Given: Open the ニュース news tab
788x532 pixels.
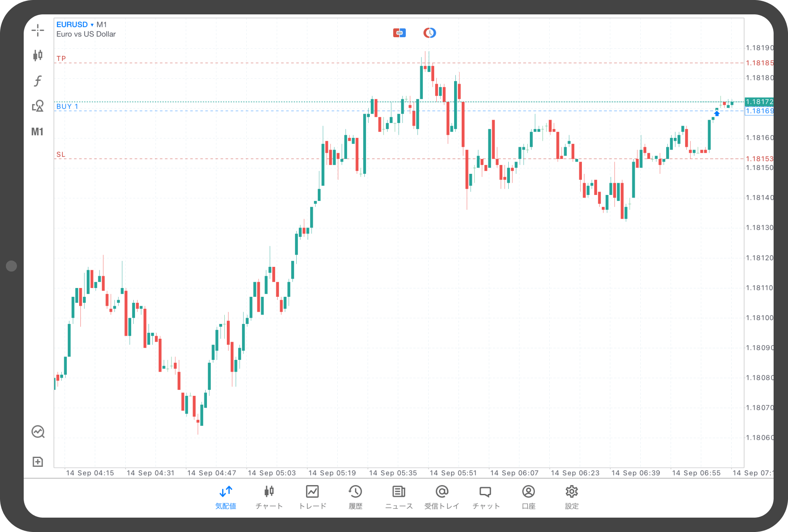Looking at the screenshot, I should [399, 497].
